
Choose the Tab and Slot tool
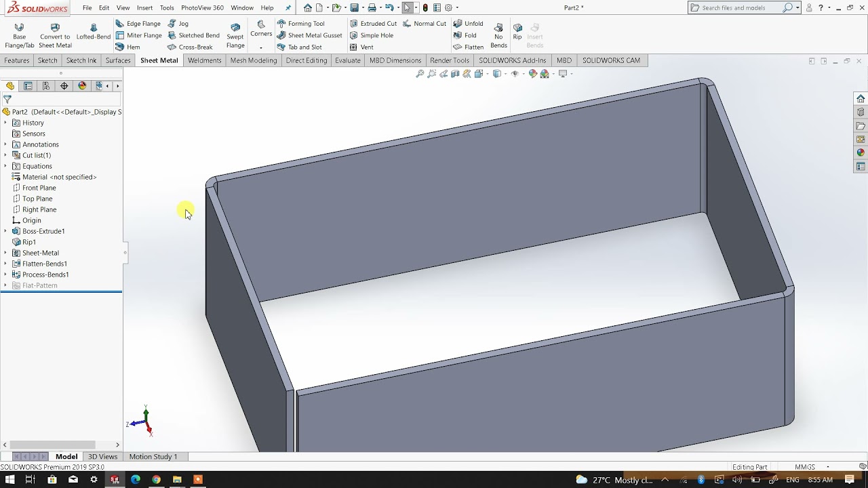(299, 47)
